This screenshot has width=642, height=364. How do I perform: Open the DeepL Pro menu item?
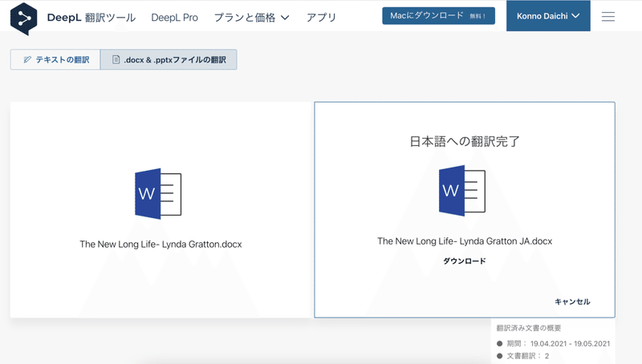(174, 18)
